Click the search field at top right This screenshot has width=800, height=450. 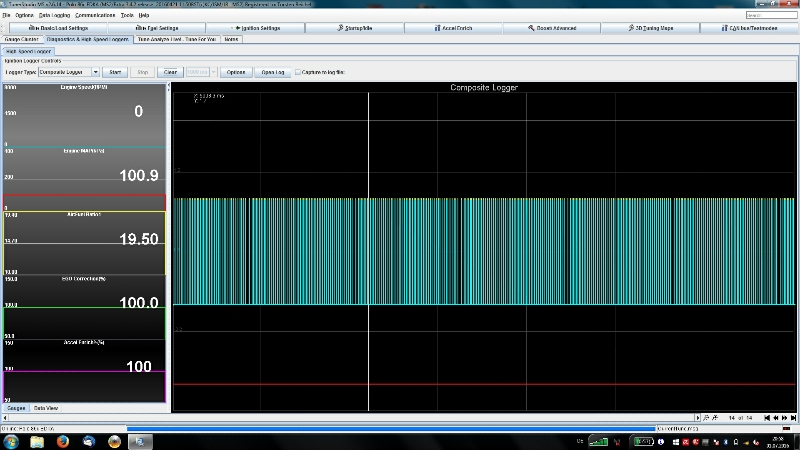coord(771,15)
